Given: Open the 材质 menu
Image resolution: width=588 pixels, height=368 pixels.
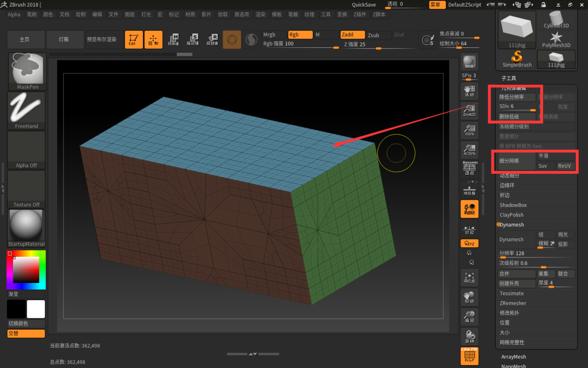Looking at the screenshot, I should 190,14.
